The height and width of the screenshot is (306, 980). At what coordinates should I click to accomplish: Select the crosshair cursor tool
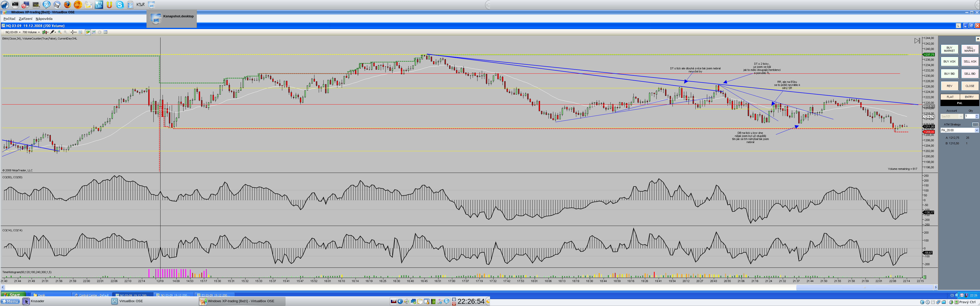point(73,32)
